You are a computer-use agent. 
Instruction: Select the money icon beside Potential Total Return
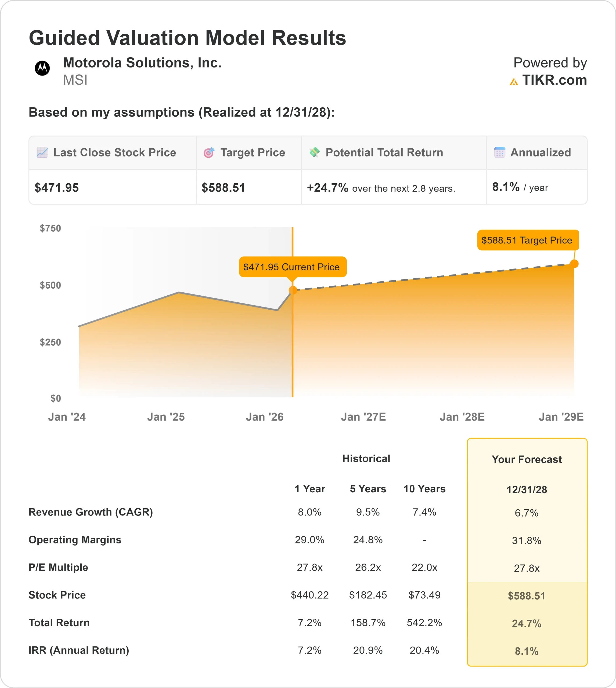click(315, 153)
